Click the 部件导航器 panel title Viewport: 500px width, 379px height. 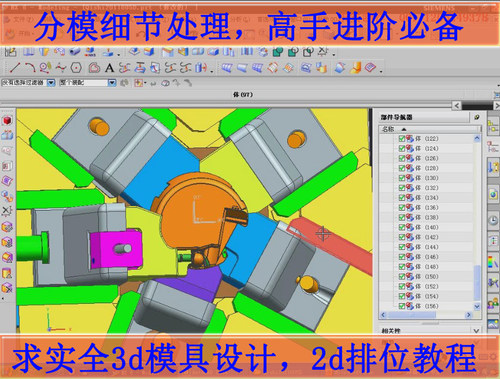pos(397,117)
